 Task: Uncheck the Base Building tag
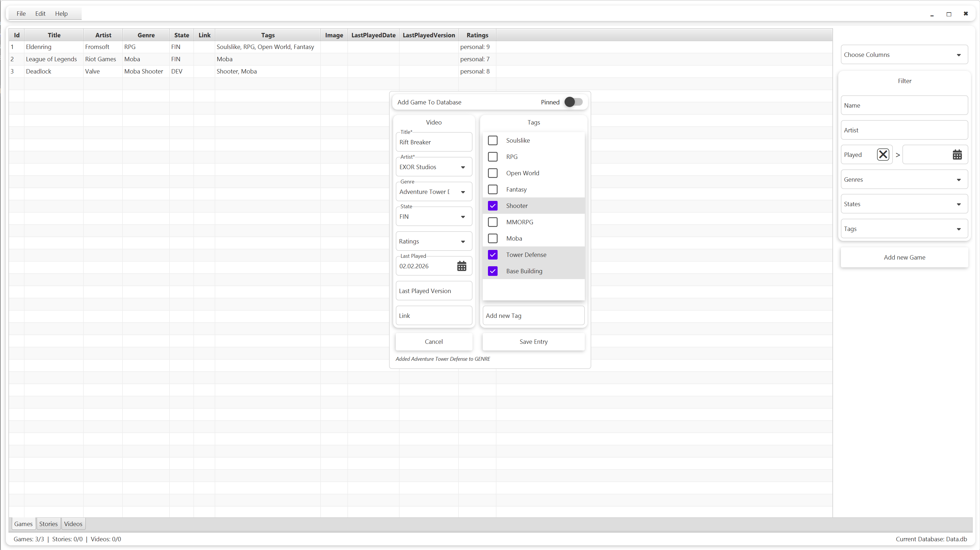point(493,271)
